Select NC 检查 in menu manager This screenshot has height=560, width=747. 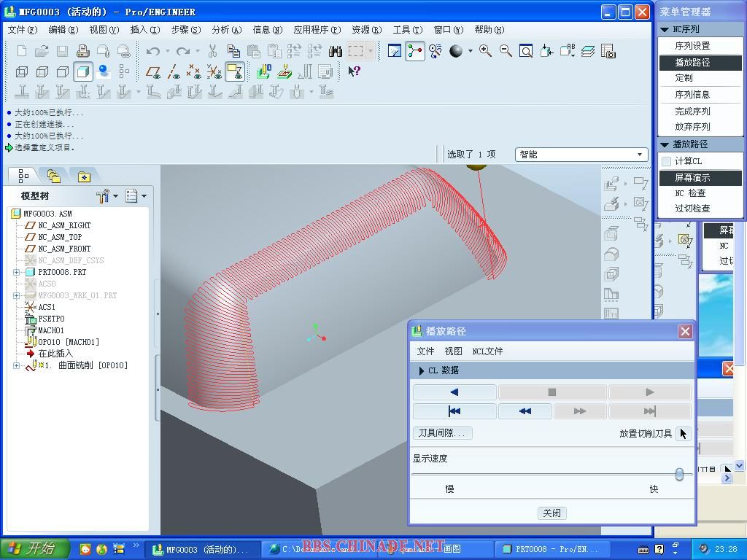click(690, 193)
